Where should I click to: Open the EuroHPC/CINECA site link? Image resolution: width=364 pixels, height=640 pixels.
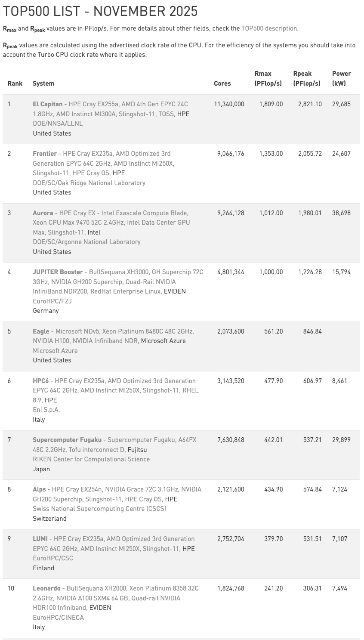click(x=58, y=618)
